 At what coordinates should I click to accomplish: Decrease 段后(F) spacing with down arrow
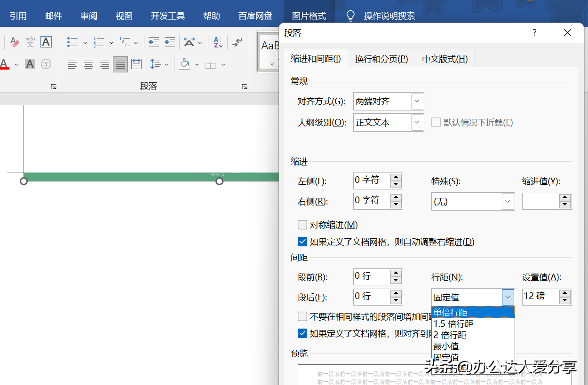click(396, 300)
